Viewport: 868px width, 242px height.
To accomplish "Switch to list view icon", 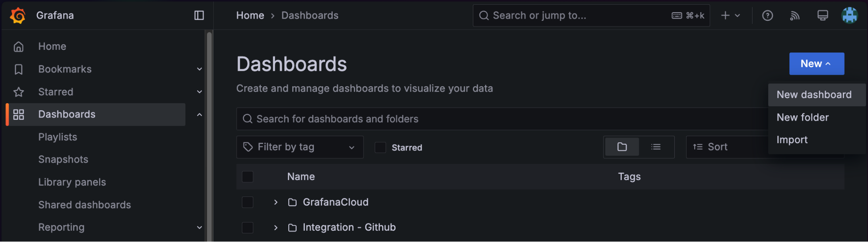I will click(x=656, y=147).
